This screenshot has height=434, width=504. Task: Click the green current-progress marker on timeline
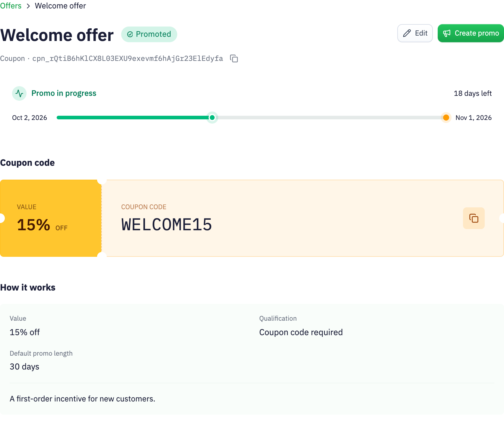click(x=212, y=118)
